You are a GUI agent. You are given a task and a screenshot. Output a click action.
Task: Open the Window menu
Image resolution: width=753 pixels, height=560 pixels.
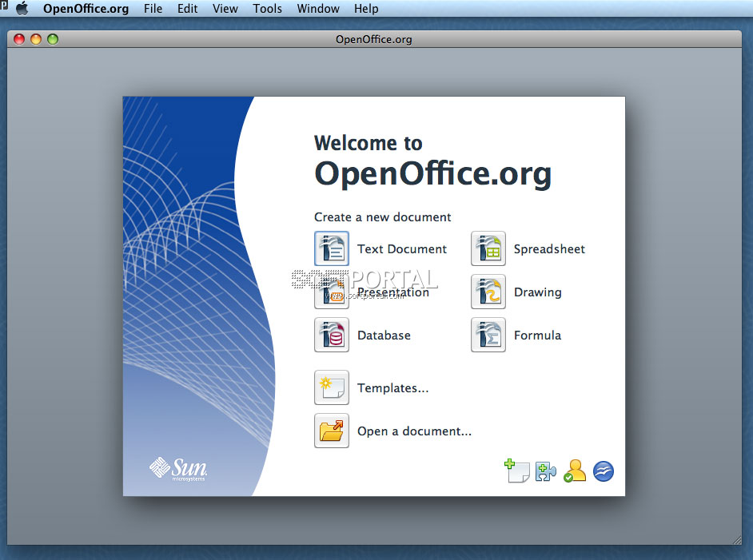(318, 9)
